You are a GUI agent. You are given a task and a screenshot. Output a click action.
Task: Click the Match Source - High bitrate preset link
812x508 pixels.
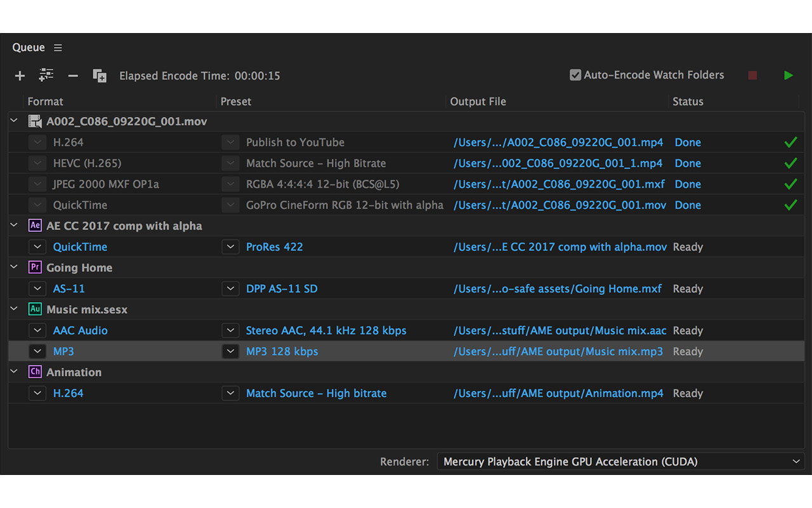[317, 394]
